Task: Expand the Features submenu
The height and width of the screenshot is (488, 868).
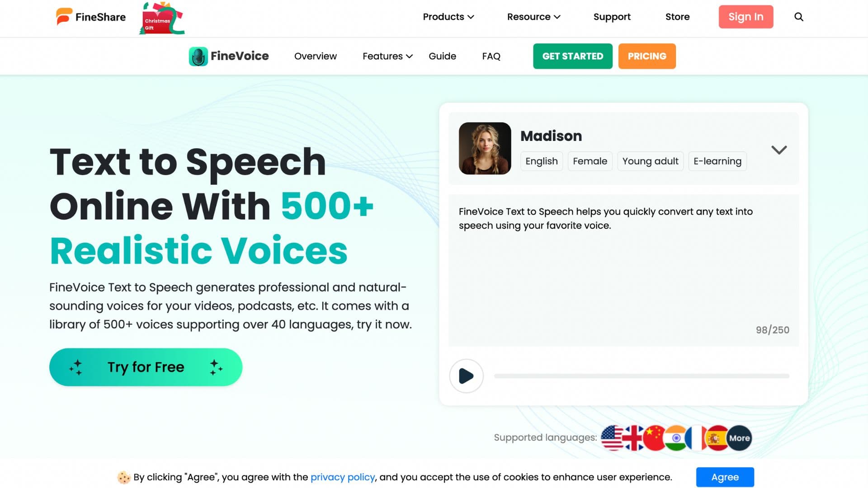Action: [387, 56]
